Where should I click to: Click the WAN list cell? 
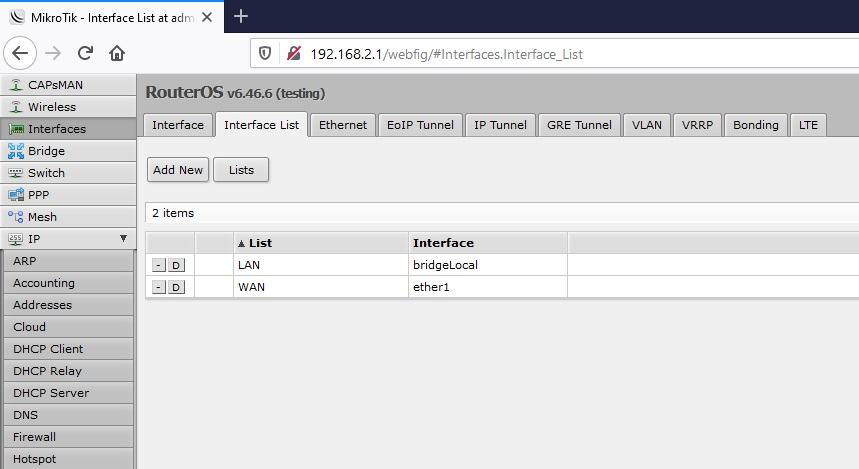[x=320, y=287]
